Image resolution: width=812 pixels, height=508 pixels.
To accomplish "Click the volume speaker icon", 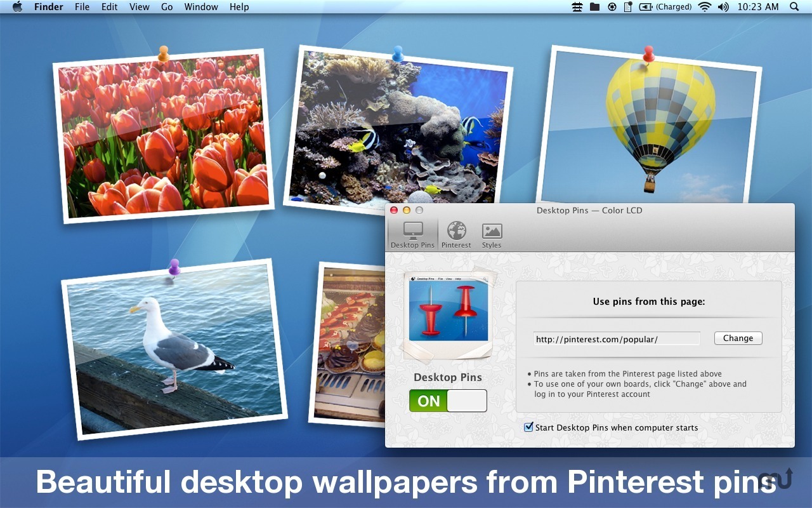I will coord(723,7).
